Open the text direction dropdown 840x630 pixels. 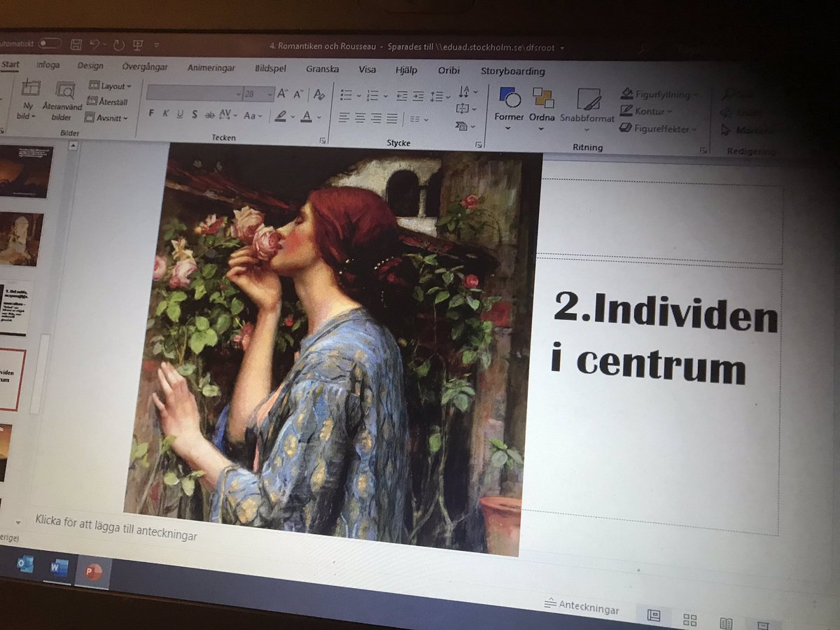(467, 92)
